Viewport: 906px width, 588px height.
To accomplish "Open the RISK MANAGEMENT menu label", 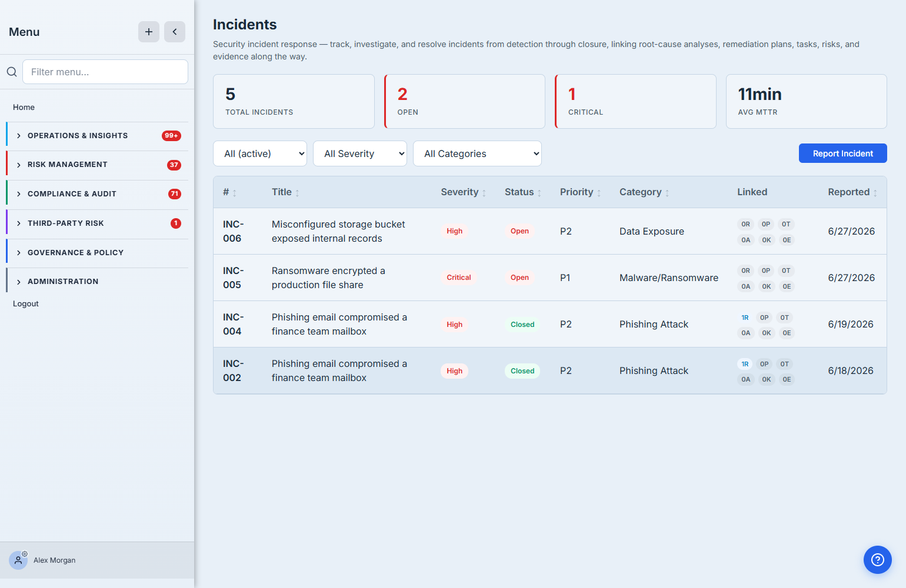I will 68,165.
